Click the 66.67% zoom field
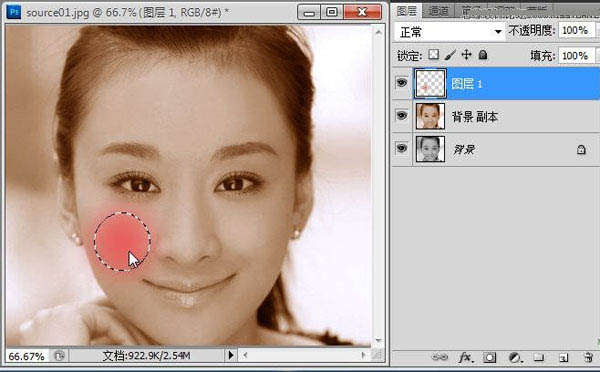 27,356
